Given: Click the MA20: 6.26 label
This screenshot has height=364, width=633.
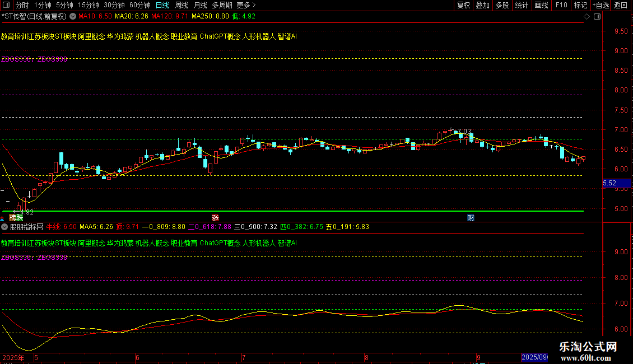Looking at the screenshot, I should 131,17.
